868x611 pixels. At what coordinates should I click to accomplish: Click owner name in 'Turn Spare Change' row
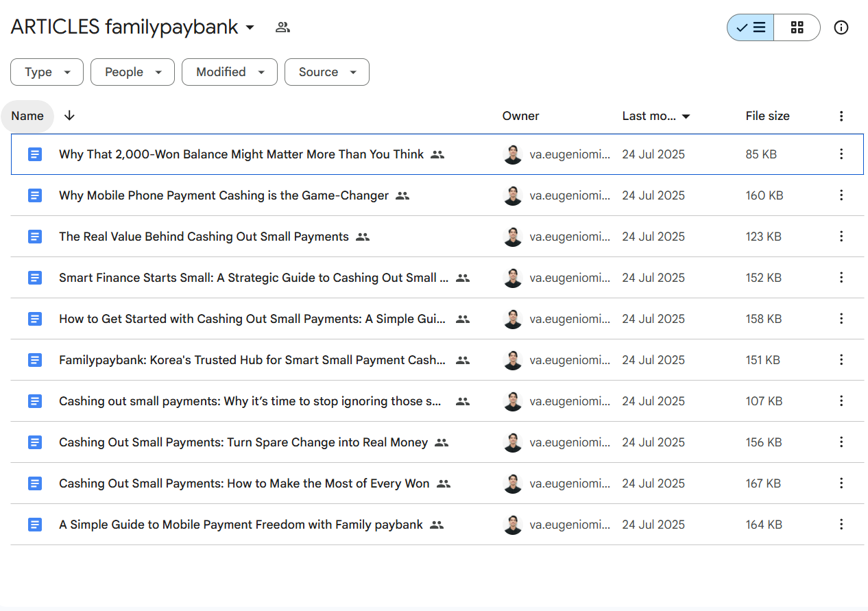[x=570, y=442]
